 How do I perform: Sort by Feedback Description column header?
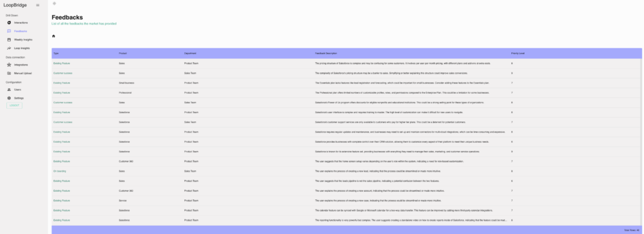(326, 53)
